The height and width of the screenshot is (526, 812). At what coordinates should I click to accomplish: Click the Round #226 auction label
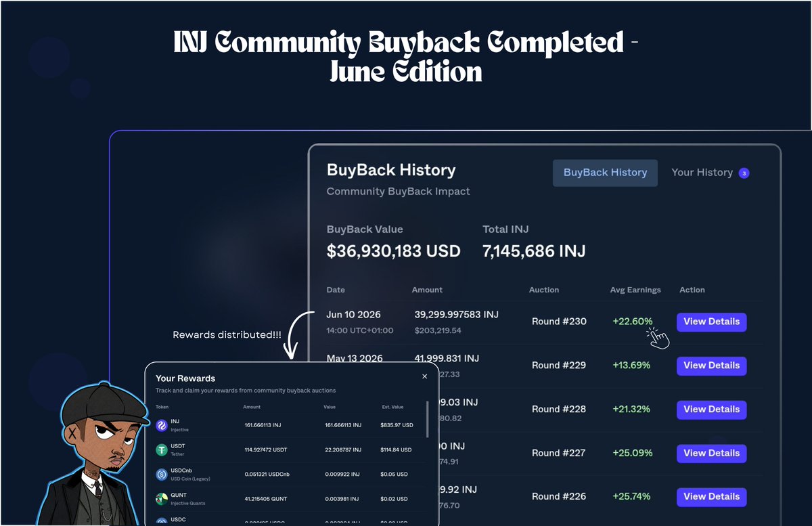tap(559, 497)
